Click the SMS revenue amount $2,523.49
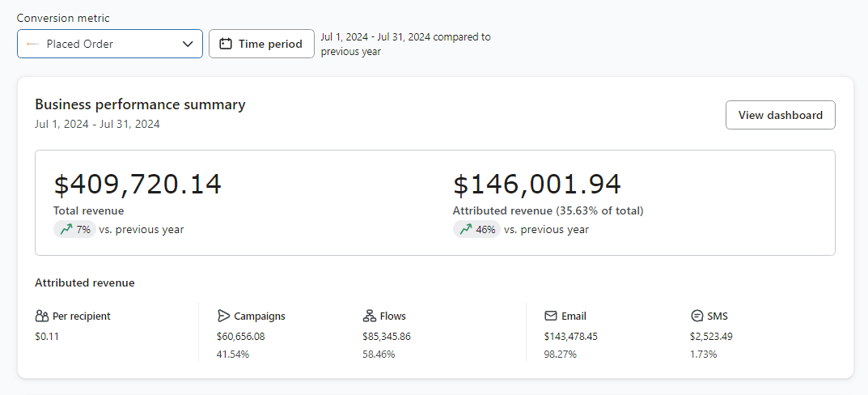Viewport: 868px width, 395px height. coord(711,336)
